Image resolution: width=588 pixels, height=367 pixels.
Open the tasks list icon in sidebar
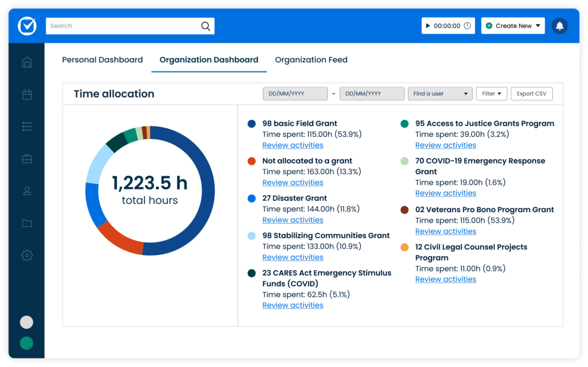coord(27,126)
